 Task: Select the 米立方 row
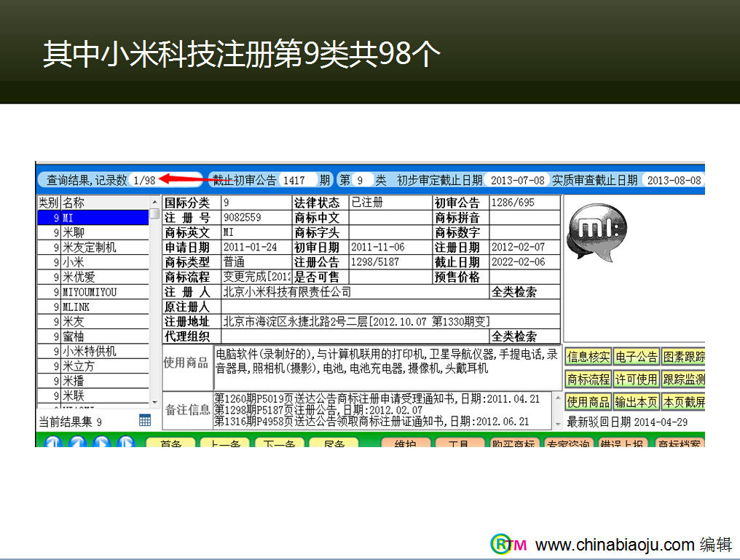tap(93, 366)
